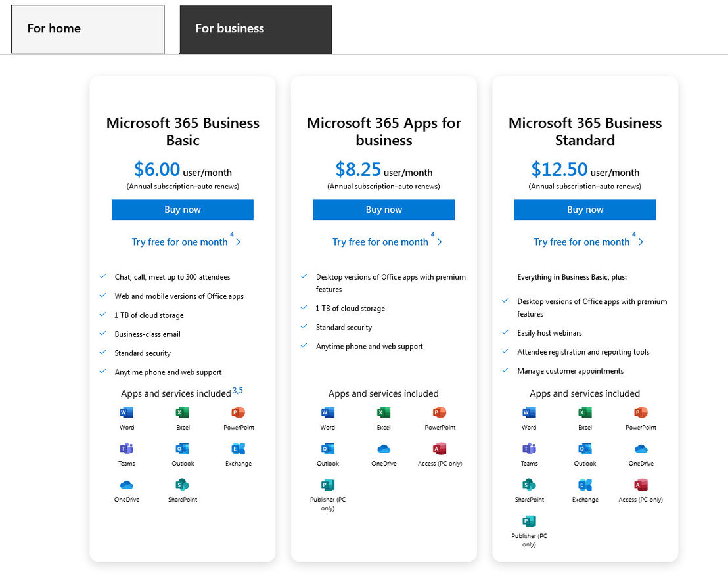The width and height of the screenshot is (728, 574).
Task: Open Try free for one month under Business Basic
Action: point(186,242)
